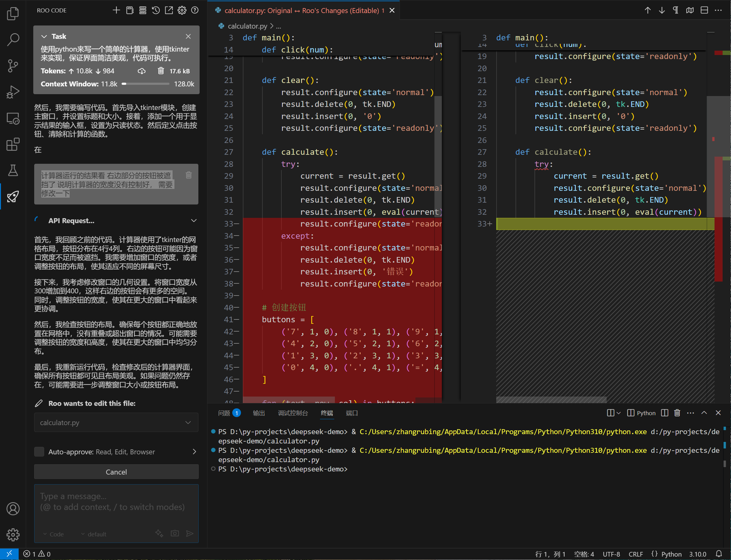This screenshot has height=560, width=731.
Task: Select the Roo Code rocket icon
Action: click(x=13, y=196)
